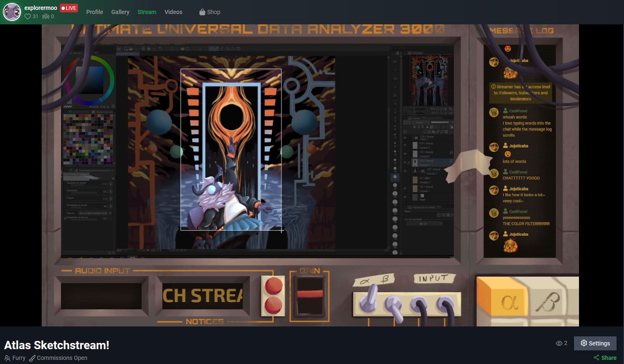Switch to the Gallery tab
The width and height of the screenshot is (624, 364).
coord(120,12)
